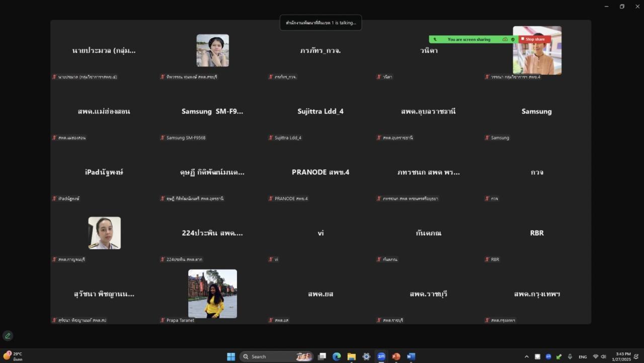644x363 pixels.
Task: Expand the hidden system tray icons chevron
Action: pos(527,356)
